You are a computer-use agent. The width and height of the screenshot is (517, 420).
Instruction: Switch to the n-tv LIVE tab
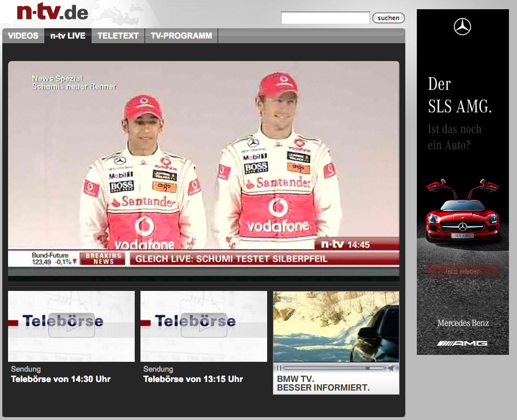[68, 36]
